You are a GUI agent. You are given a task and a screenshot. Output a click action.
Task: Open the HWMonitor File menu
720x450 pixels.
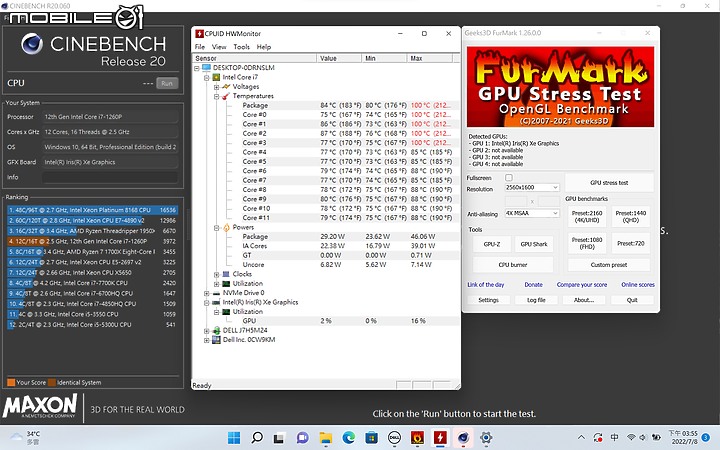[200, 47]
